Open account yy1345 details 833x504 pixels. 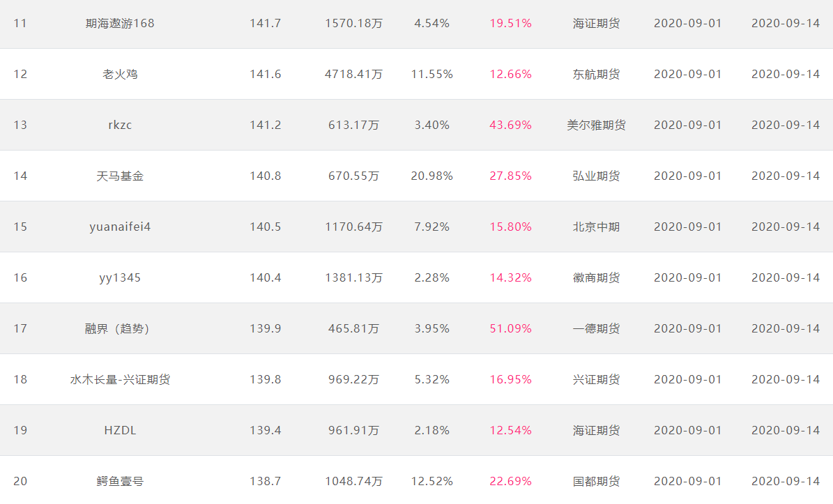click(x=120, y=277)
